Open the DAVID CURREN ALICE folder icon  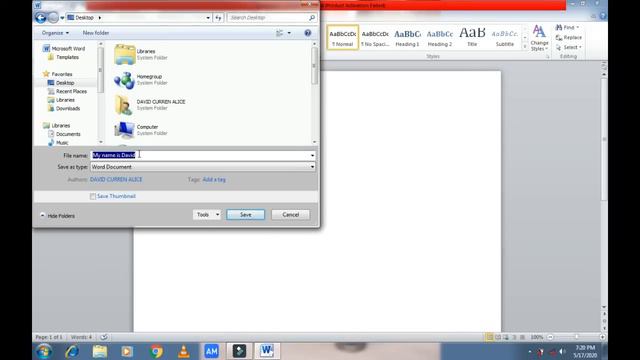coord(124,105)
